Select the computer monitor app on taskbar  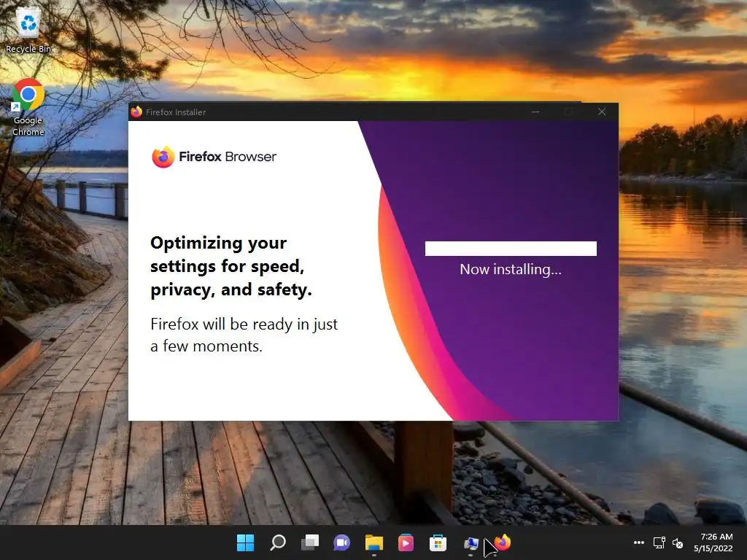(471, 542)
